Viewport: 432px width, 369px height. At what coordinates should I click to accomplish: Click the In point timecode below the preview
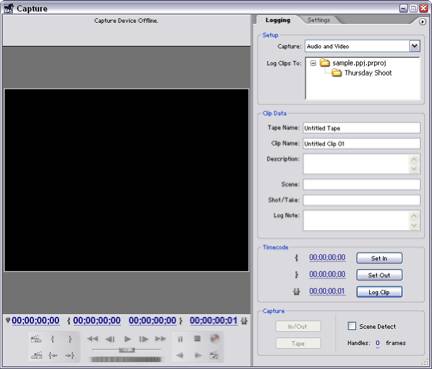97,321
